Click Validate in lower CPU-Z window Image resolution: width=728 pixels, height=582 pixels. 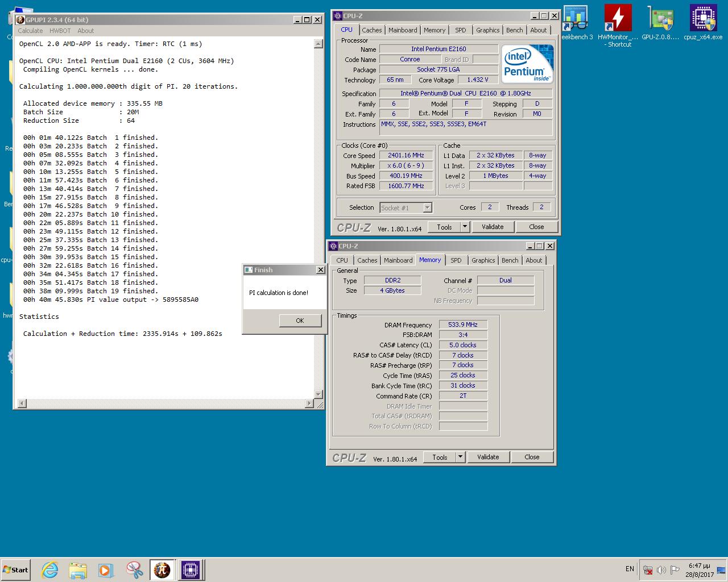(x=488, y=457)
